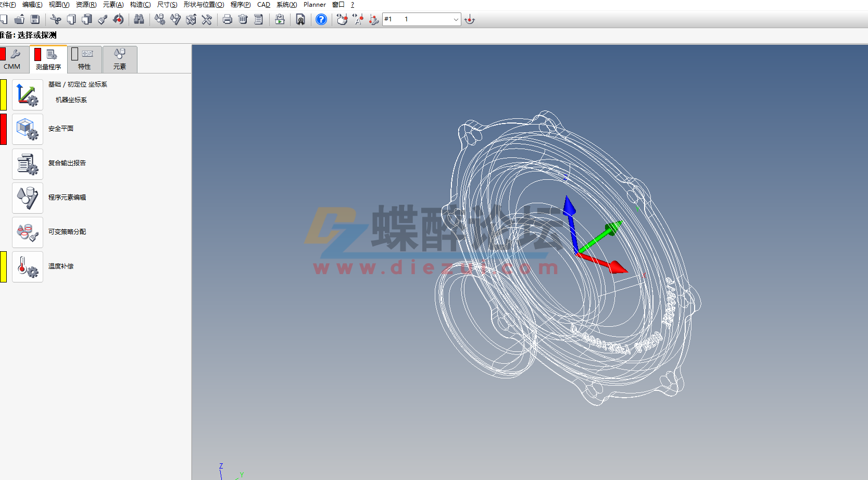
Task: Click the Print toolbar icon
Action: pyautogui.click(x=228, y=19)
